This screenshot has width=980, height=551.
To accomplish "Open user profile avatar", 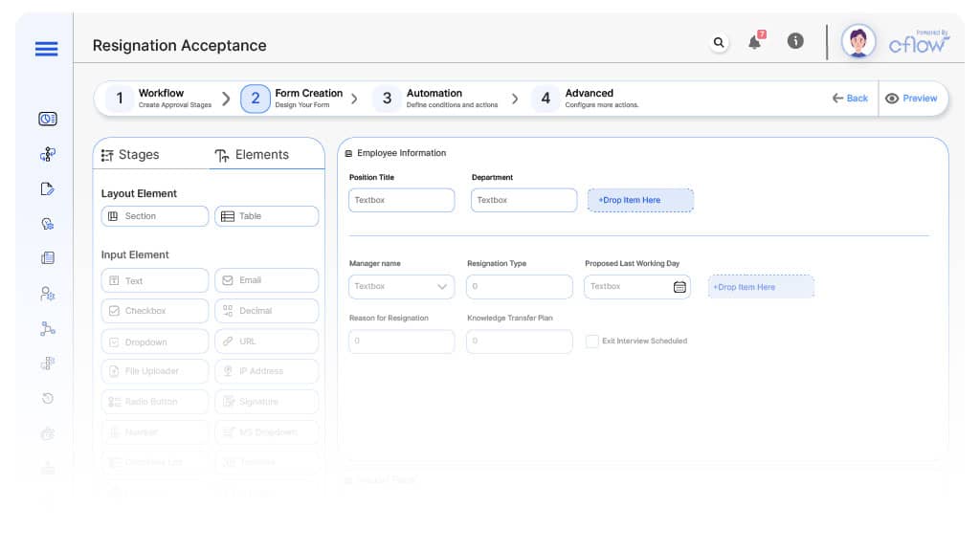I will [858, 42].
